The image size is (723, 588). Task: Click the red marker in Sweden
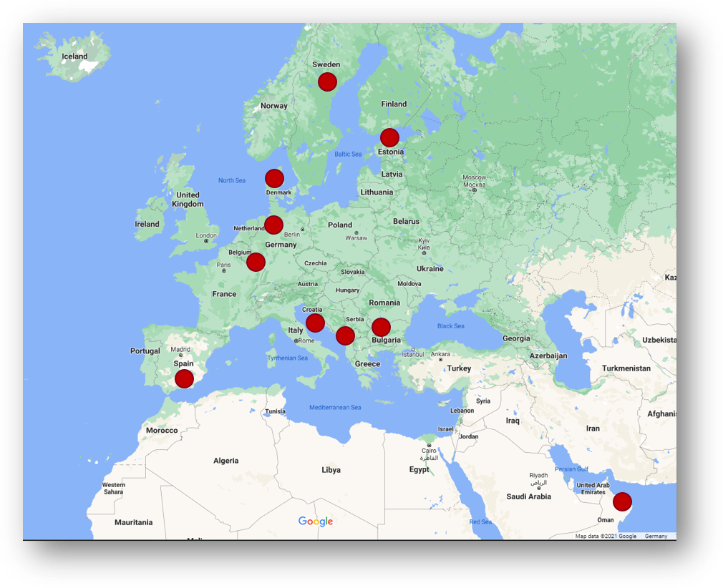point(327,82)
